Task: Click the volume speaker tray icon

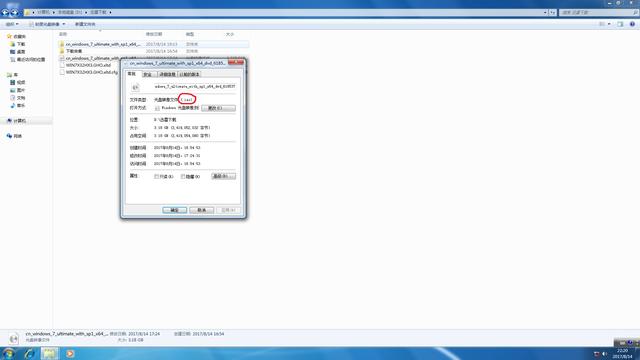Action: 604,354
